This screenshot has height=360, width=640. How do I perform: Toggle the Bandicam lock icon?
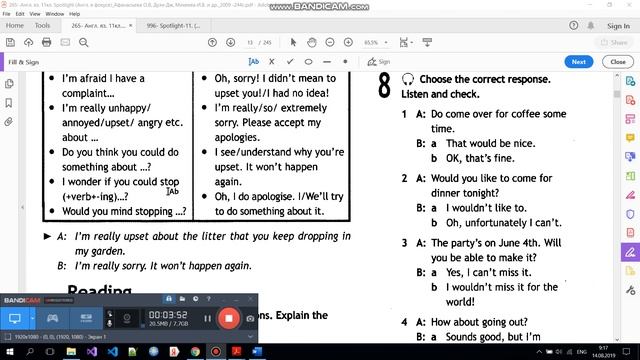pyautogui.click(x=169, y=299)
